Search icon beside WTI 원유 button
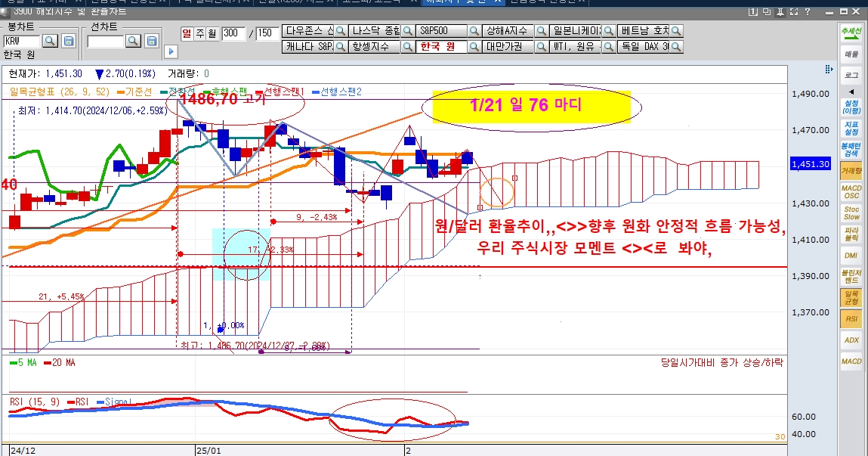Image resolution: width=868 pixels, height=456 pixels. pos(608,47)
